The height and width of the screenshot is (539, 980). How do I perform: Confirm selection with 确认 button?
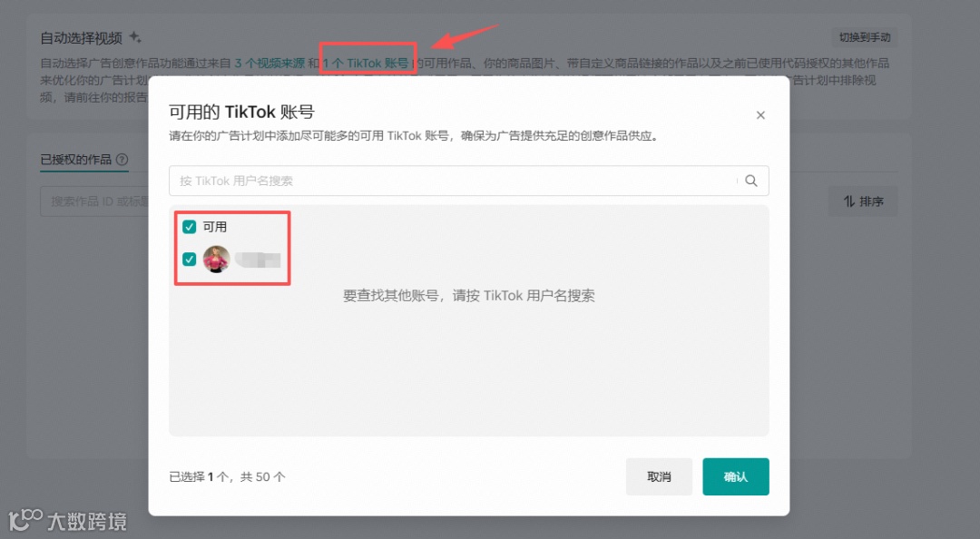click(736, 476)
